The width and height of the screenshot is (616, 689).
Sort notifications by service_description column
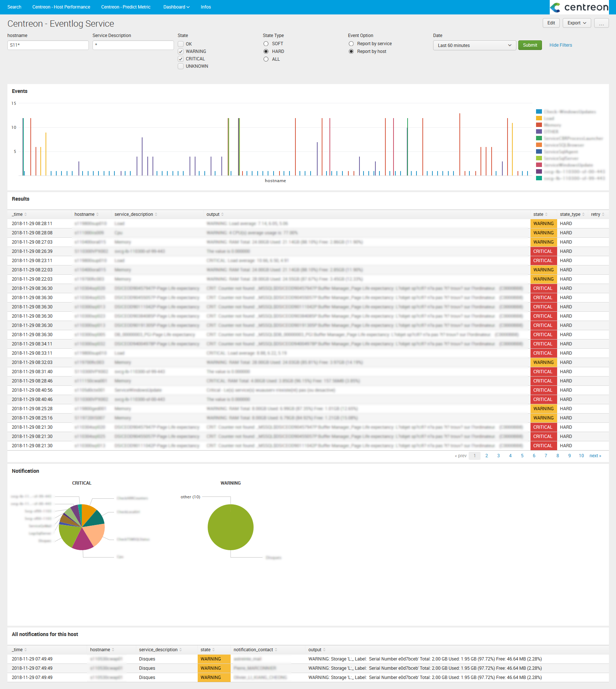point(160,650)
